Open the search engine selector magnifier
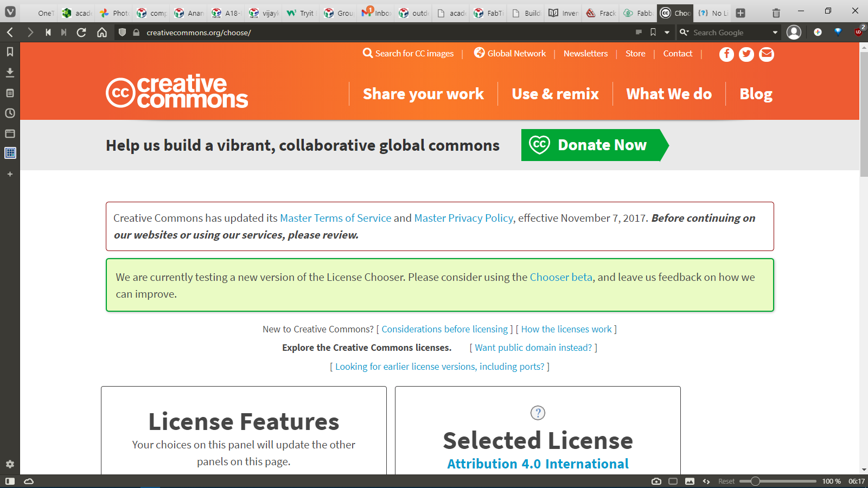This screenshot has width=868, height=488. pyautogui.click(x=684, y=33)
